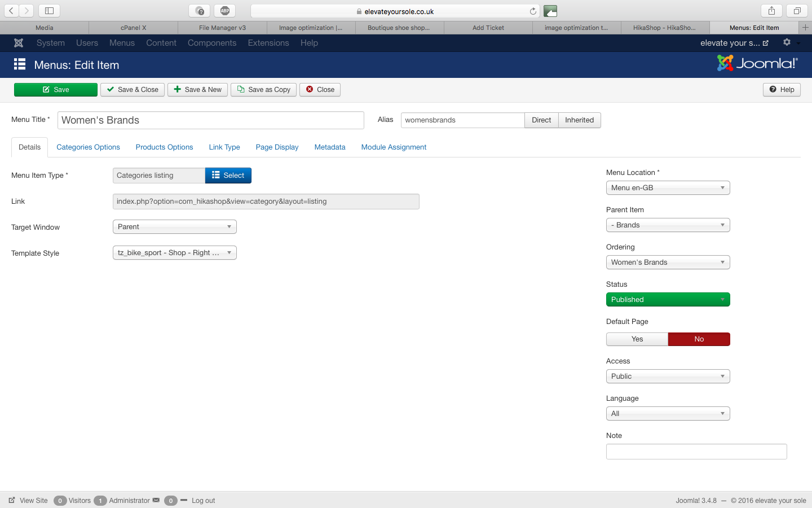Open the Components menu

tap(212, 43)
